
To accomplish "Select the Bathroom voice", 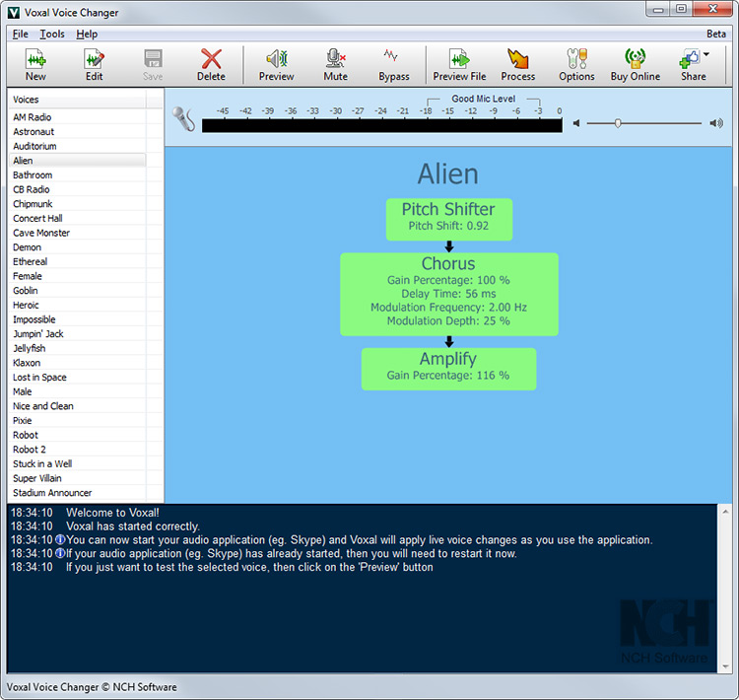I will point(77,175).
